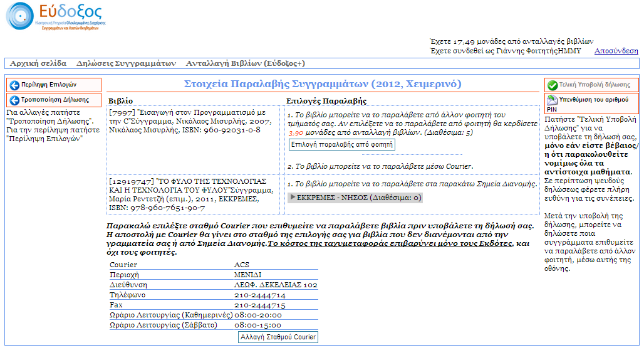Submit with Τελική Υποβολή δήλωσης button
This screenshot has height=350, width=644.
click(x=591, y=85)
